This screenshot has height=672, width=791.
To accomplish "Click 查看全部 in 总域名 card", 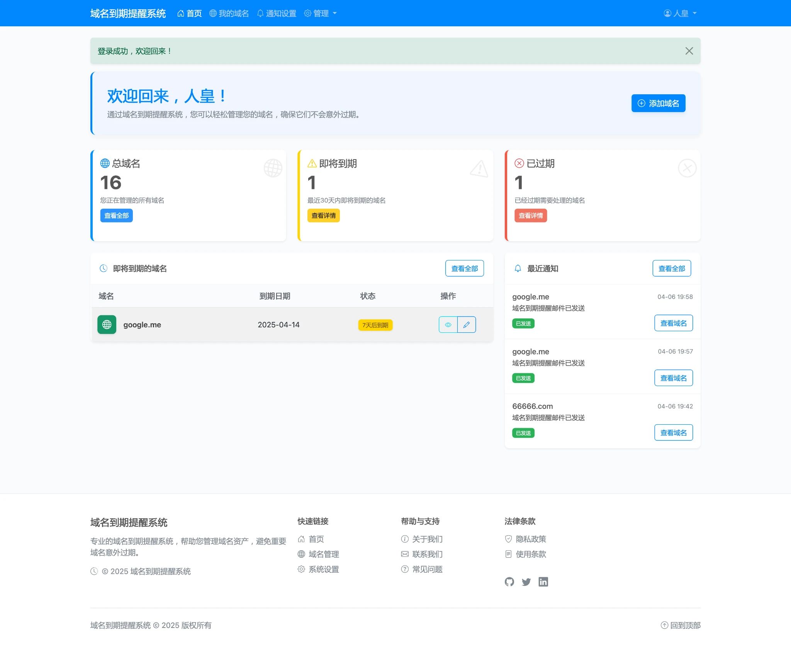I will [116, 216].
